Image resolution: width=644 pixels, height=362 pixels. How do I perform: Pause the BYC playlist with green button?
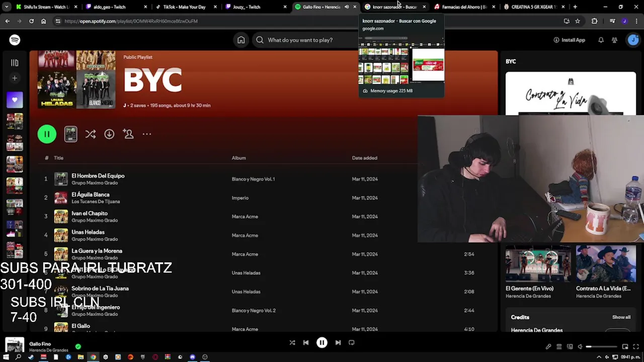click(x=47, y=134)
